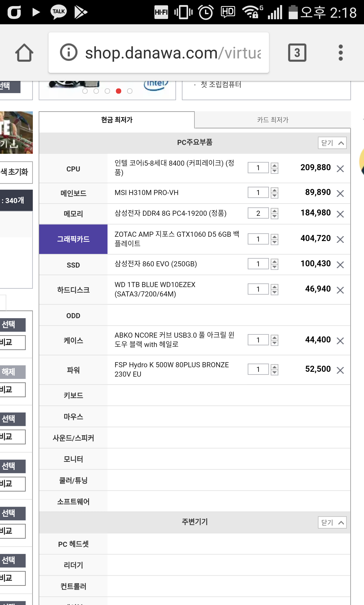This screenshot has width=364, height=605.
Task: Click the CPU quantity input field
Action: pos(258,168)
